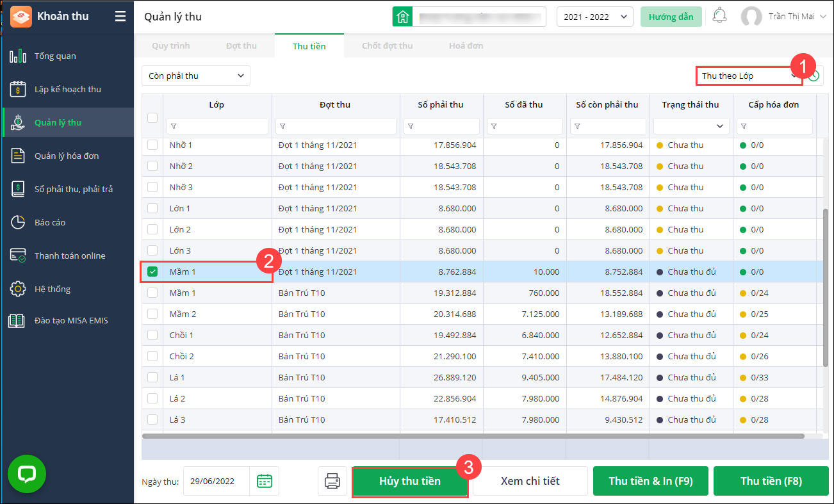Open the Thu theo Lớp dropdown
834x504 pixels.
(749, 76)
